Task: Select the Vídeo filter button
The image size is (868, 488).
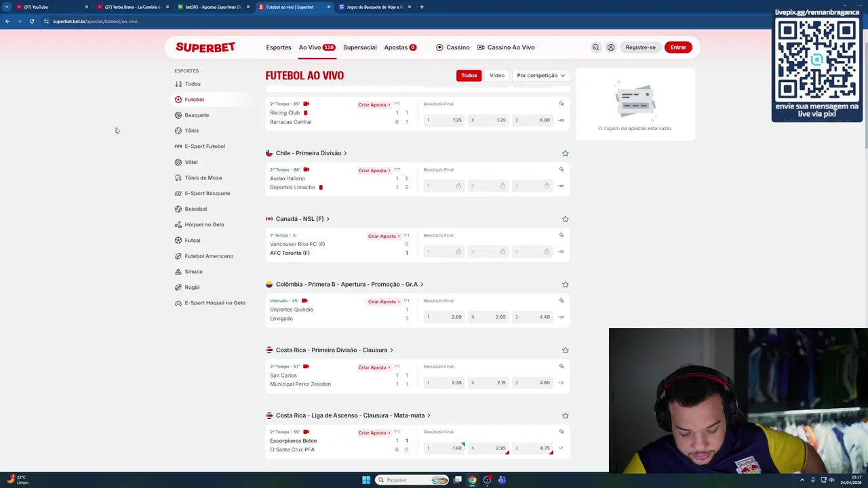Action: [497, 75]
